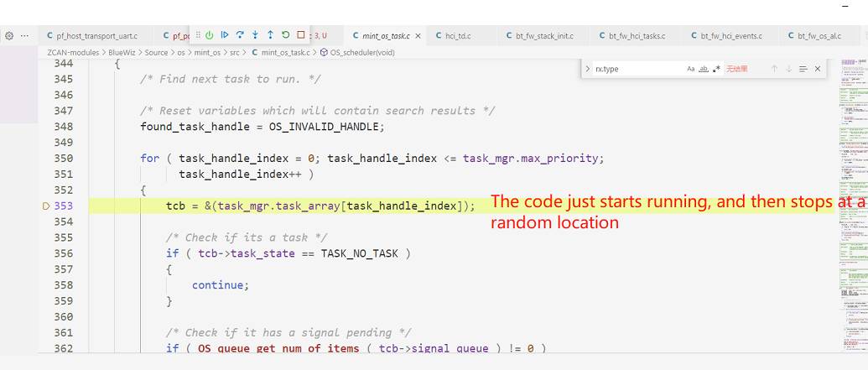The height and width of the screenshot is (370, 868).
Task: Close the find widget
Action: click(x=817, y=70)
